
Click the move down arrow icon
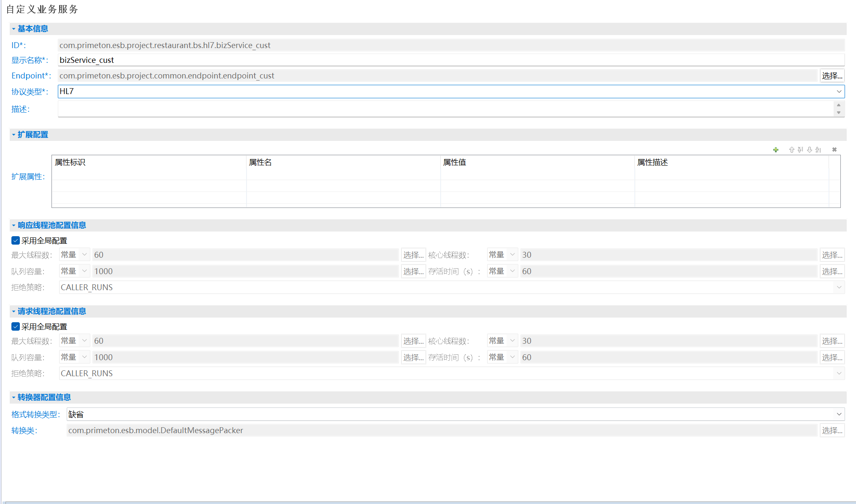tap(809, 150)
